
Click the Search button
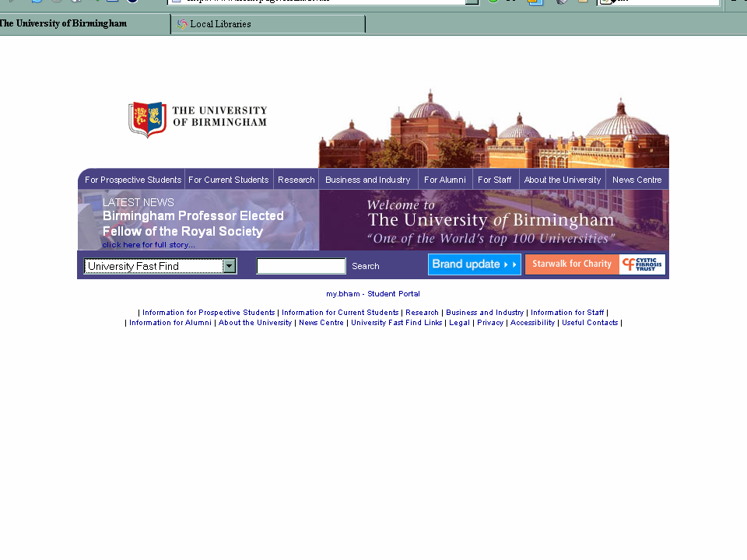(366, 266)
